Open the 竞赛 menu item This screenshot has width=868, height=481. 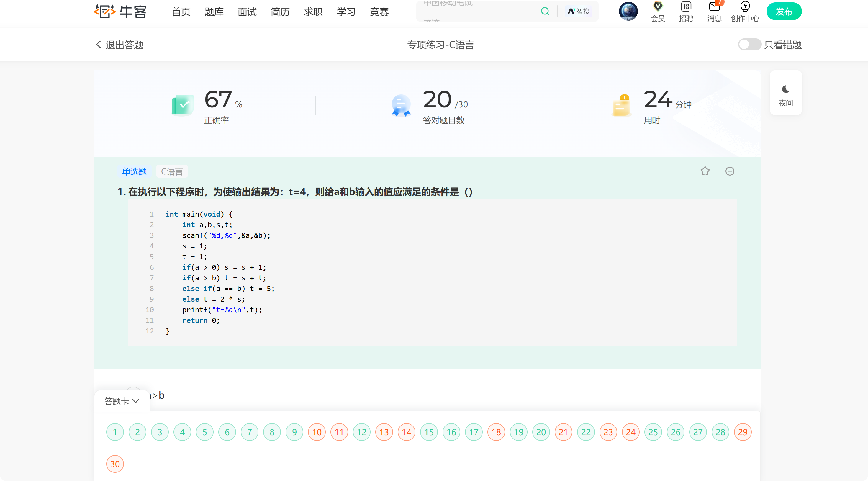[379, 12]
